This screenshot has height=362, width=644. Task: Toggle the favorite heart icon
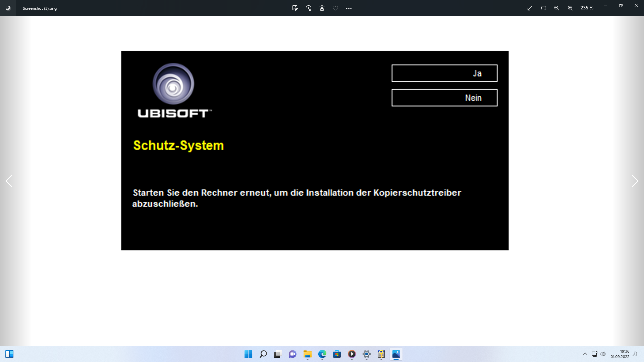[x=335, y=8]
